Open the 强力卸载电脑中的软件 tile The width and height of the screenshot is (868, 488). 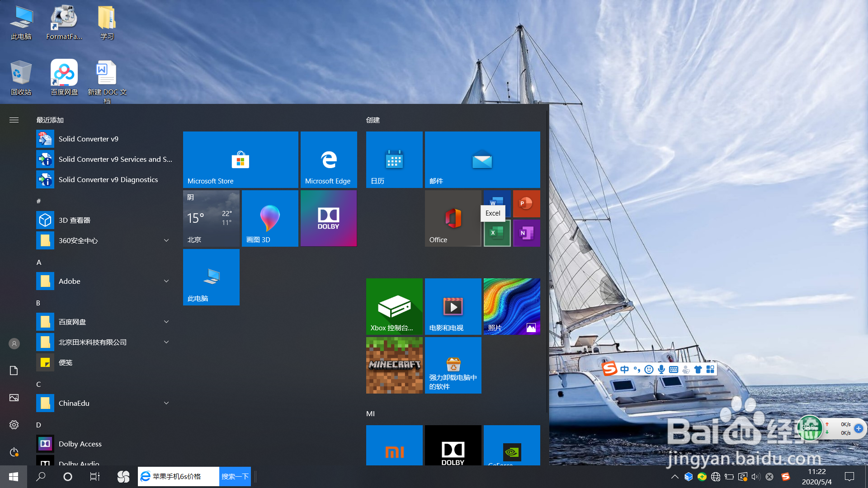[453, 365]
